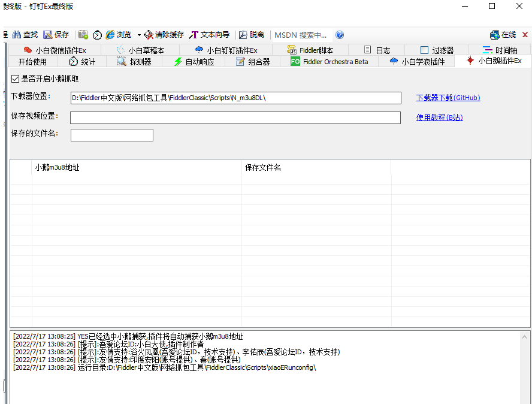
Task: Switch to 小白微信插件Ex tab
Action: coord(55,50)
